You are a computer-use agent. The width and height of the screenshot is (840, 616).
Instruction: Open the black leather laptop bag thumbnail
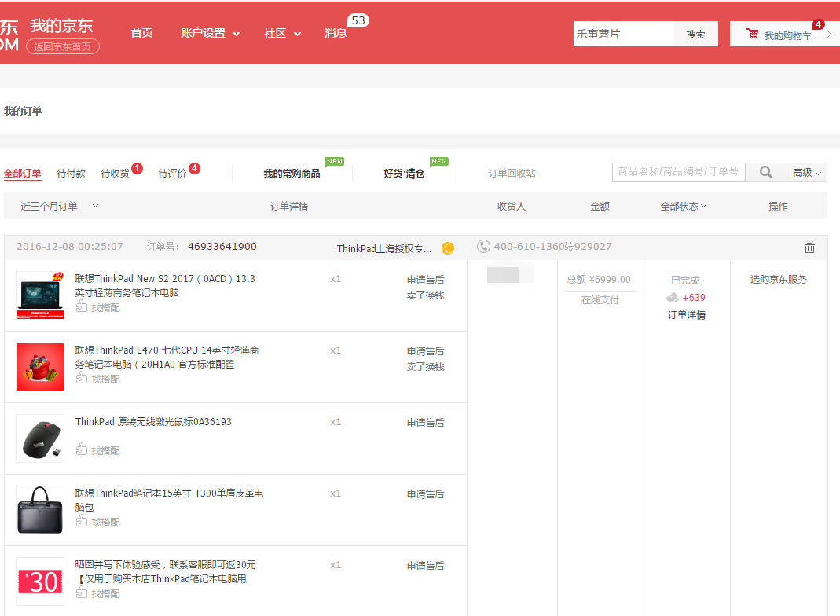tap(40, 510)
